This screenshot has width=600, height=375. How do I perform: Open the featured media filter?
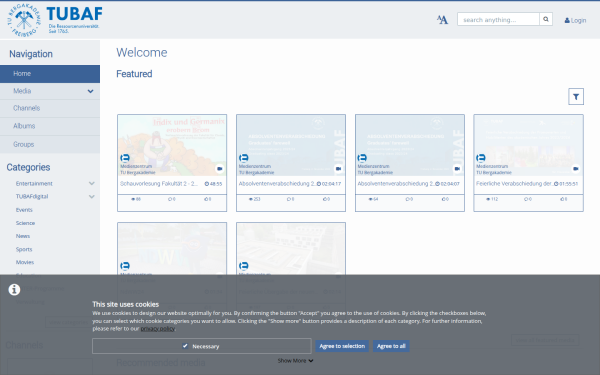pos(576,97)
